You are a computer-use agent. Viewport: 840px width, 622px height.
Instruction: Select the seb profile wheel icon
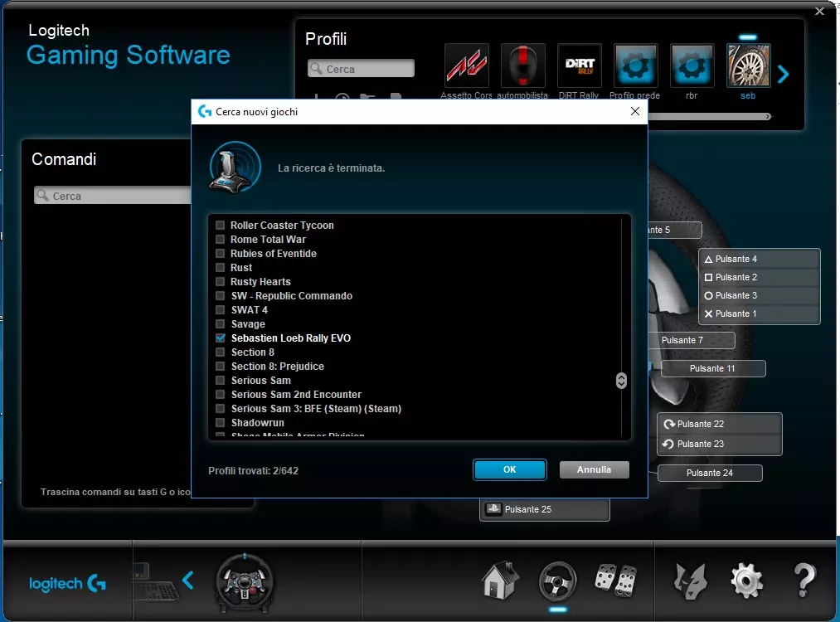click(749, 66)
